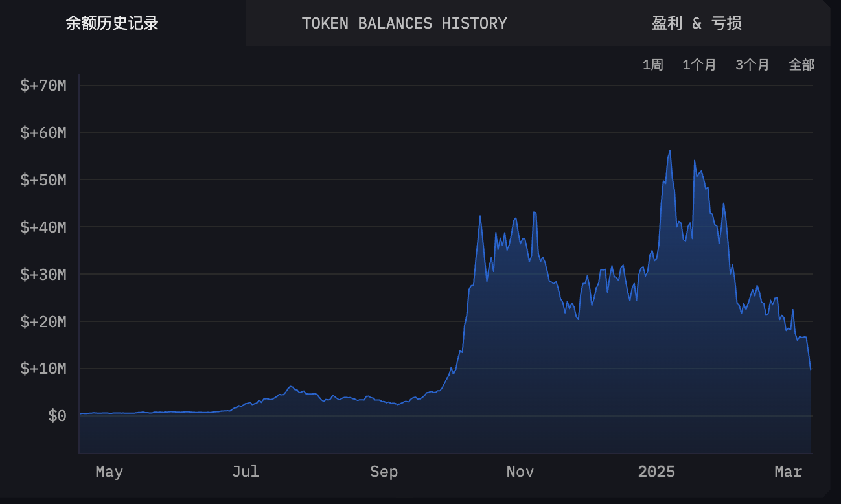
Task: Click the 2025 x-axis label
Action: pos(656,472)
